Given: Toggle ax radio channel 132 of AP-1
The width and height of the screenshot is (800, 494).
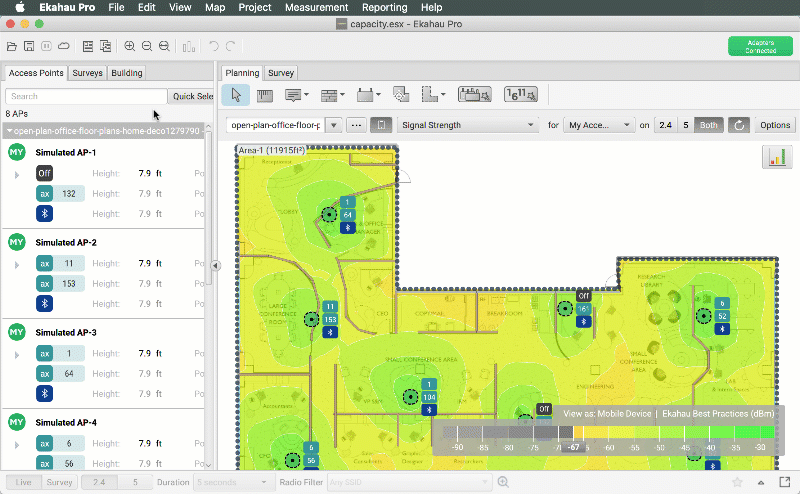Looking at the screenshot, I should (x=60, y=193).
